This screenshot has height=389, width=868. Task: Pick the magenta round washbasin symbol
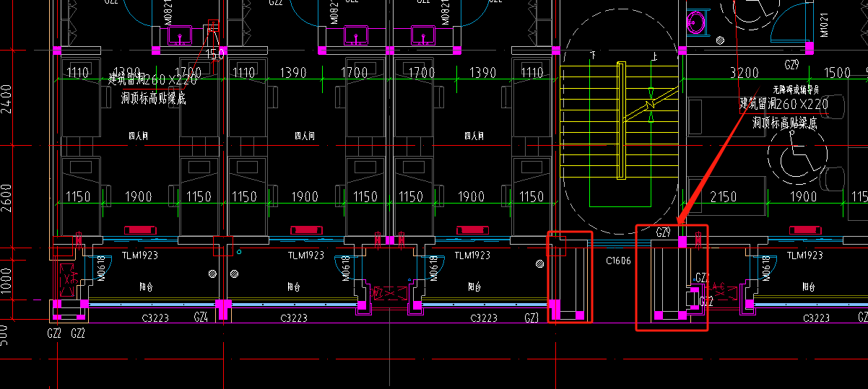(695, 21)
